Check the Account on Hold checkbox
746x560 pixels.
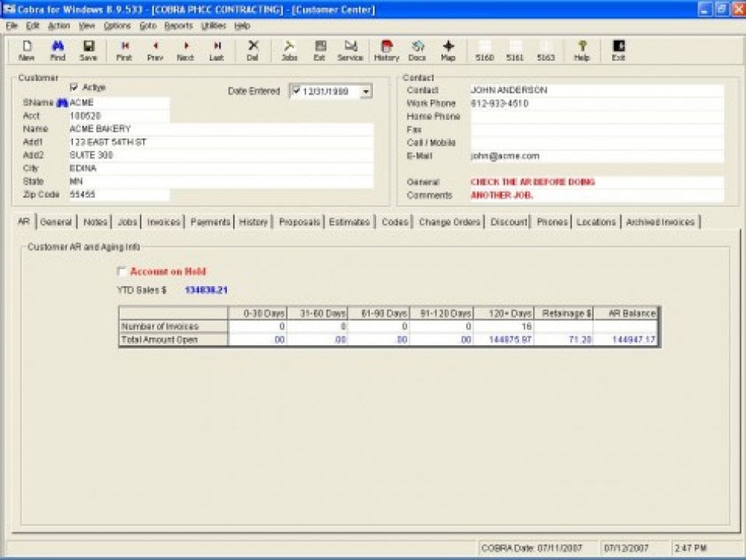point(122,272)
